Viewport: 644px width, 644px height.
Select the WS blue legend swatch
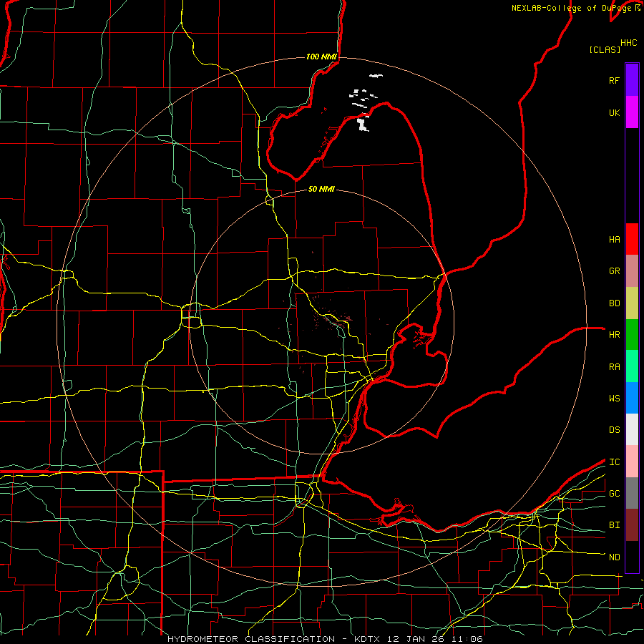(632, 398)
